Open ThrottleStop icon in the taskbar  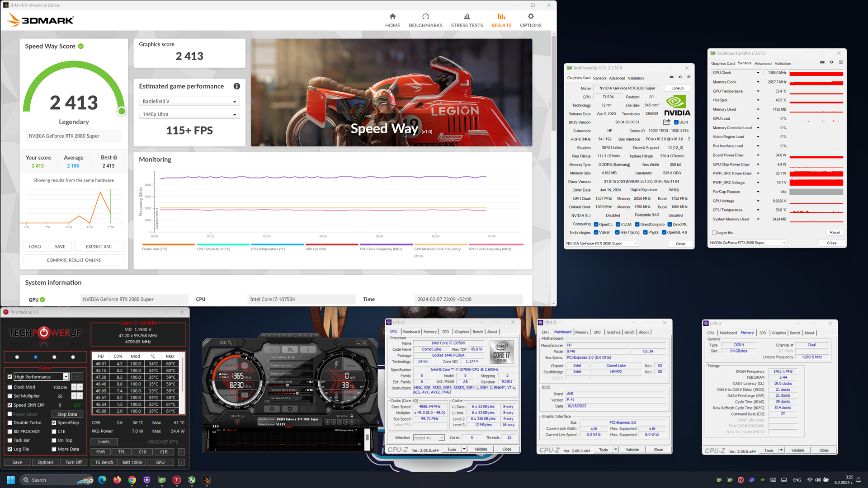(177, 480)
